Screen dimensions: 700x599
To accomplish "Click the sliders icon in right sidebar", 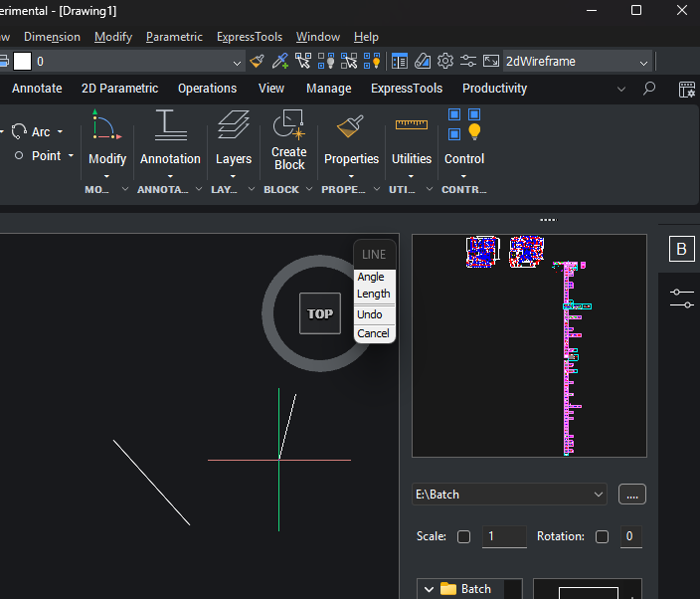I will pyautogui.click(x=682, y=298).
